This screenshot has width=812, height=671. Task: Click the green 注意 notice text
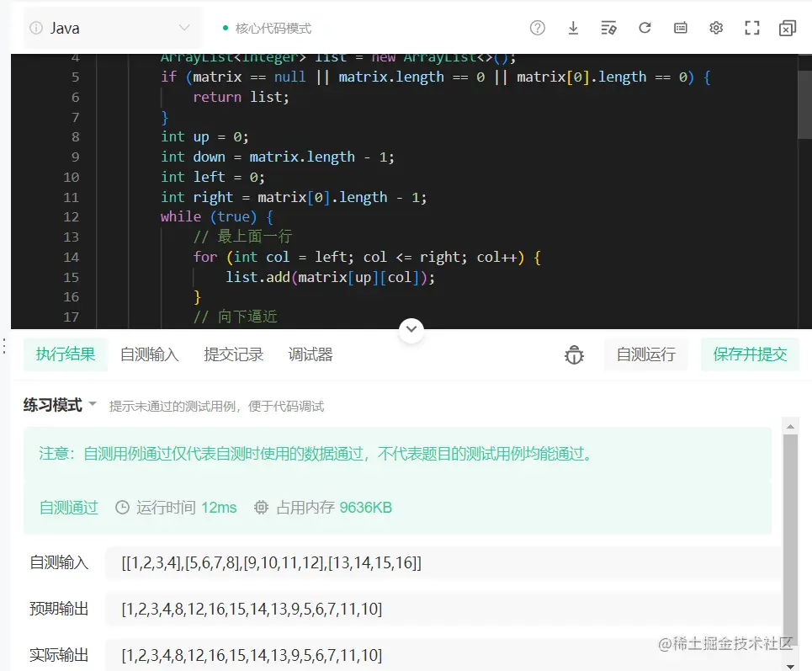(316, 454)
